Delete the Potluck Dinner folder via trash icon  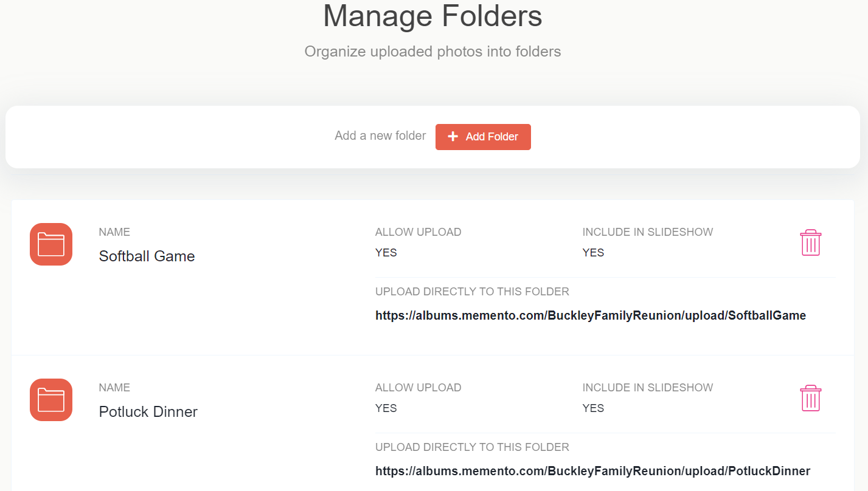pos(810,398)
